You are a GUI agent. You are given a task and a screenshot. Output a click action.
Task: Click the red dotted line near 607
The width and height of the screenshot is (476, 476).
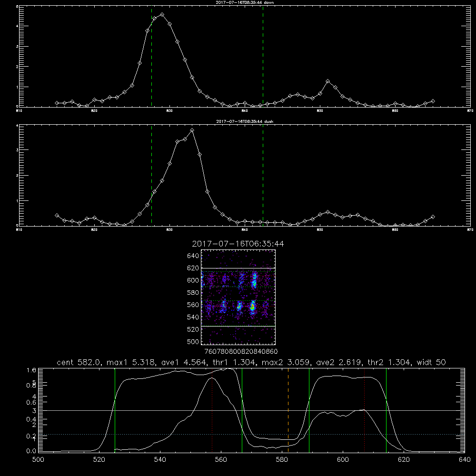pos(364,410)
